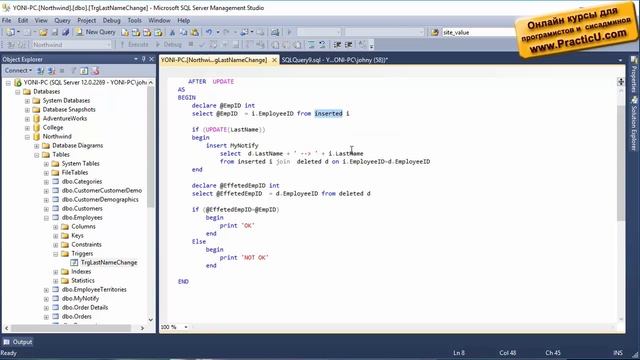640x360 pixels.
Task: Select the dbo.Customers table
Action: (x=82, y=209)
